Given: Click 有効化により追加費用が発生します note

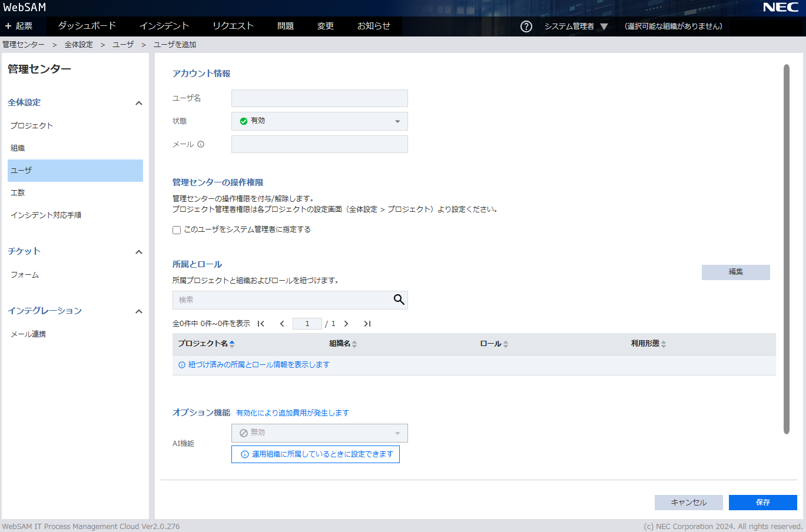Looking at the screenshot, I should [293, 413].
